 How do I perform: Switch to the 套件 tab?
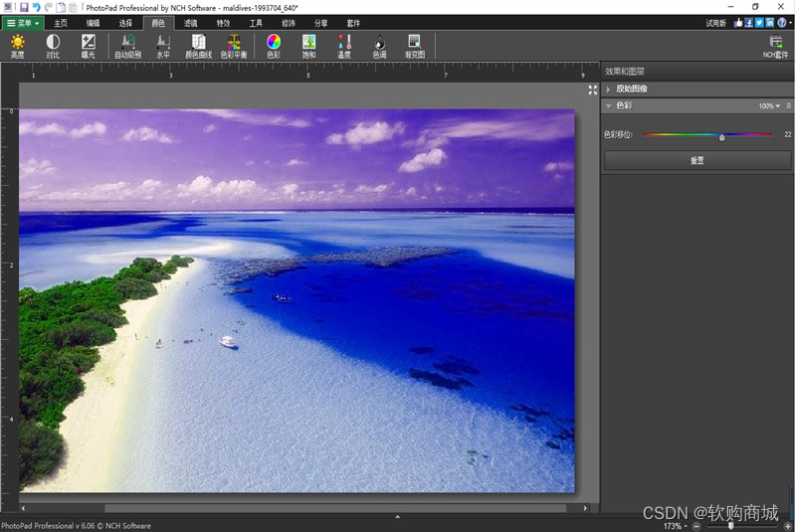(x=353, y=23)
